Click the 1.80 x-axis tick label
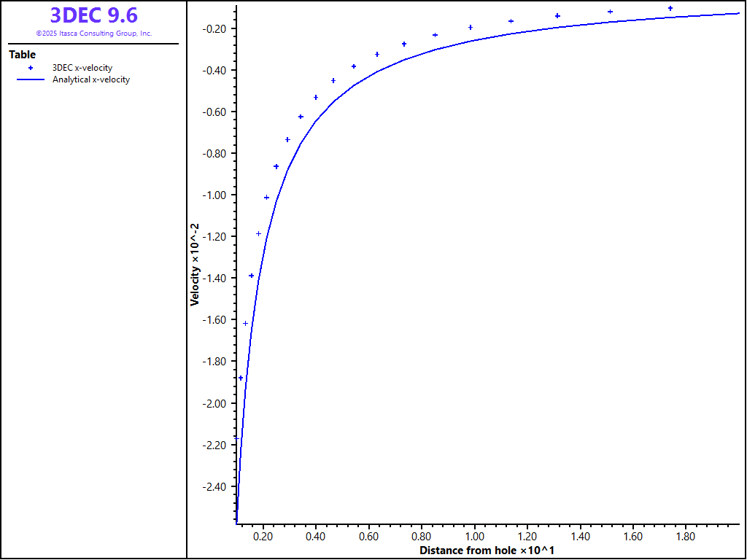The height and width of the screenshot is (560, 747). (686, 537)
